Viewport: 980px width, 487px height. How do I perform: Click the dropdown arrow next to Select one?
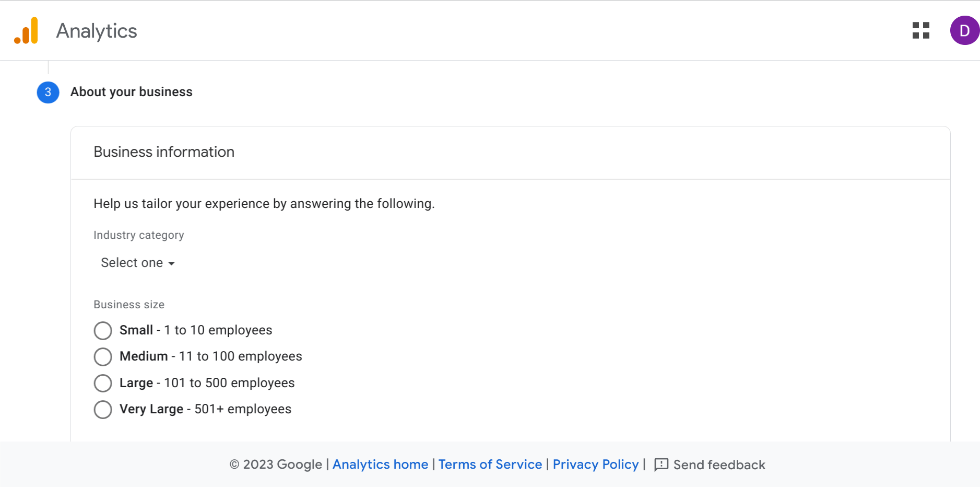point(172,263)
